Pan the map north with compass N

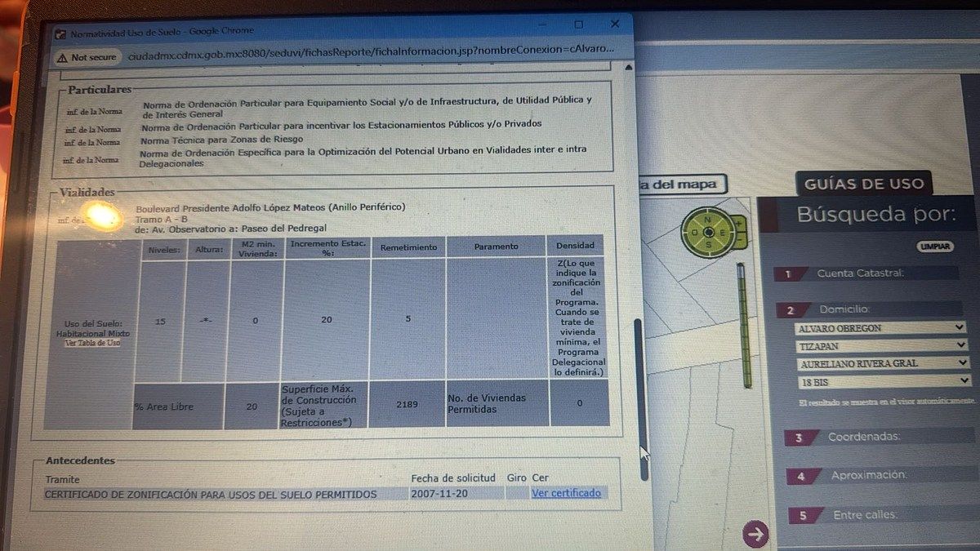tap(708, 219)
